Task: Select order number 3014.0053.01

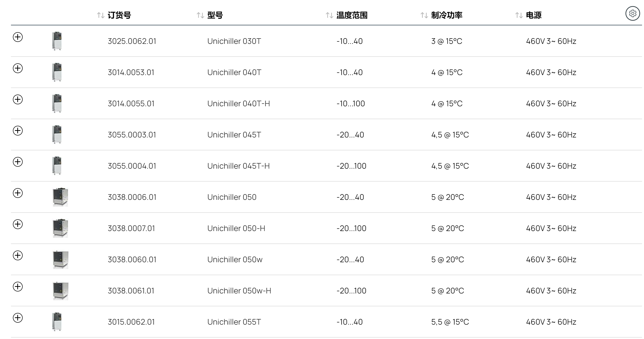Action: point(131,72)
